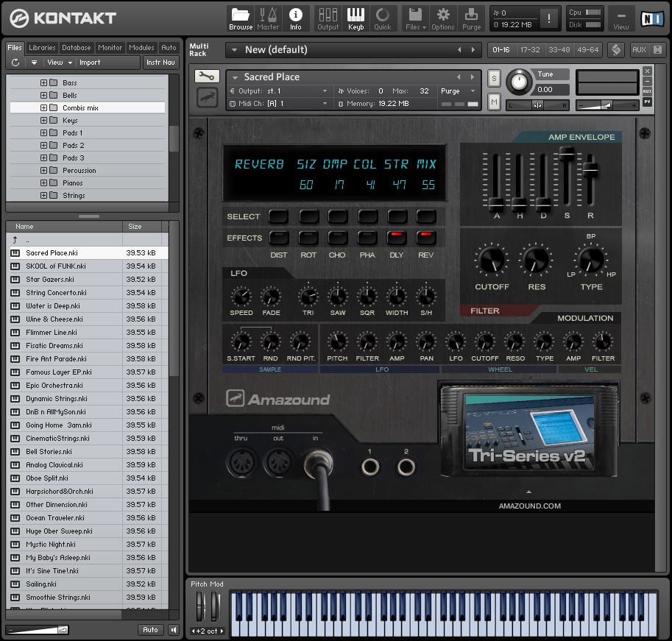Toggle the REV reverb effect button

coord(425,238)
